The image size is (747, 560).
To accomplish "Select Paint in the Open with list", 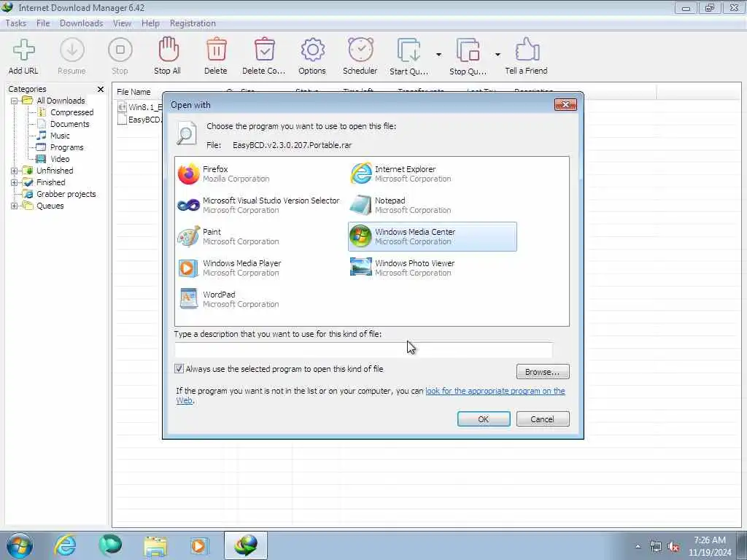I will click(x=228, y=237).
